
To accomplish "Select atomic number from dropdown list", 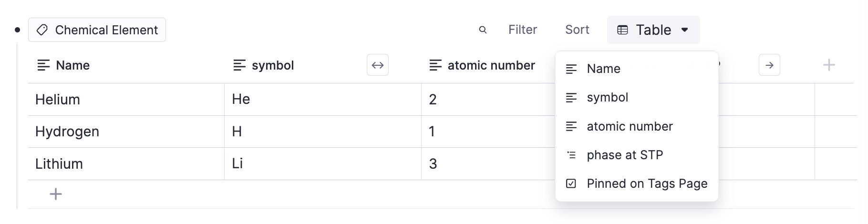I will click(630, 126).
